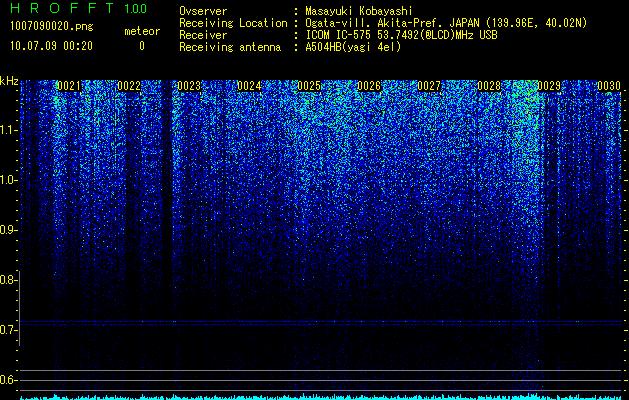The width and height of the screenshot is (629, 400).
Task: Click the date stamp 10.07.09 00:20
Action: tap(51, 46)
